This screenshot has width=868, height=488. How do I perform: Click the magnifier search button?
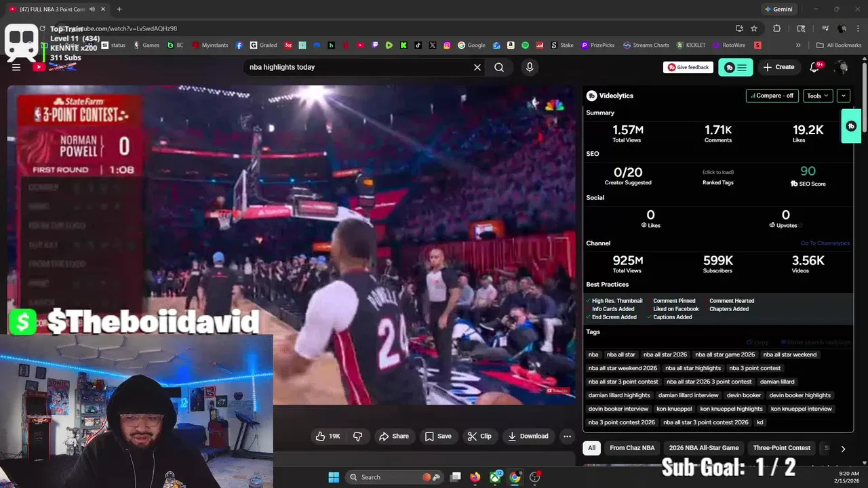pyautogui.click(x=499, y=67)
